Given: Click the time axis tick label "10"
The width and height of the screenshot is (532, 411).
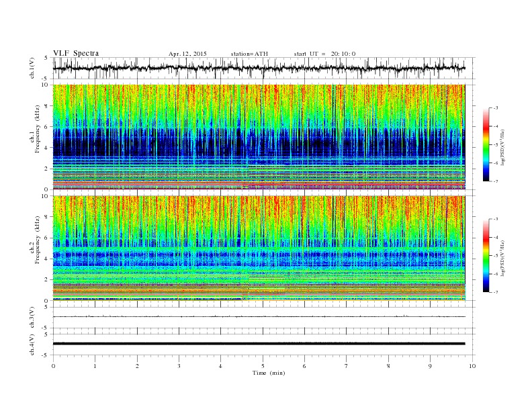Looking at the screenshot, I should pyautogui.click(x=472, y=366).
